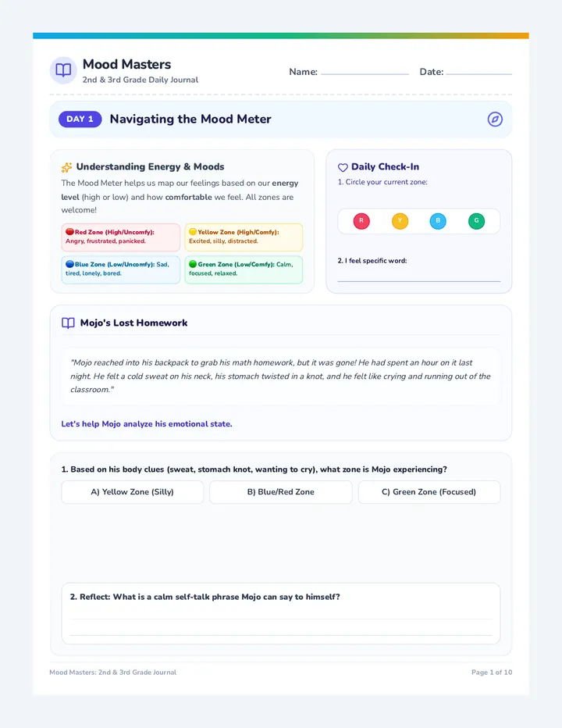
Task: Click the DAY 1 badge
Action: pos(80,120)
